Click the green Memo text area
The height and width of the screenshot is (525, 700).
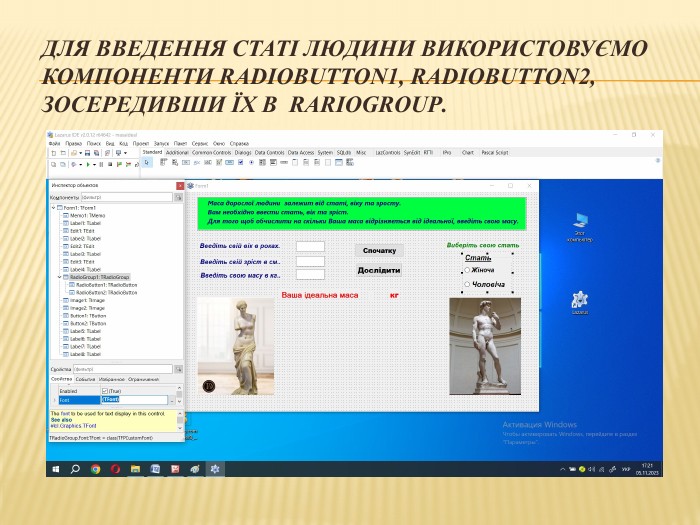[362, 213]
